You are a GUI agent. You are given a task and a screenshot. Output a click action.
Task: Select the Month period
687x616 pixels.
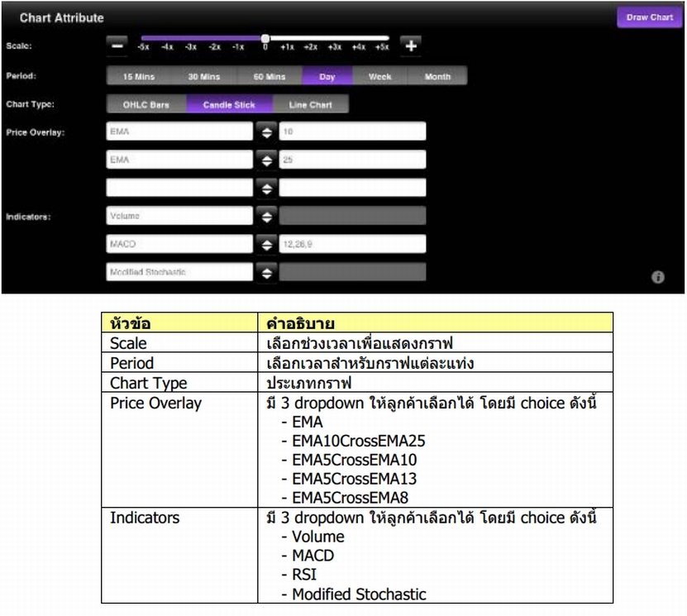pyautogui.click(x=438, y=75)
